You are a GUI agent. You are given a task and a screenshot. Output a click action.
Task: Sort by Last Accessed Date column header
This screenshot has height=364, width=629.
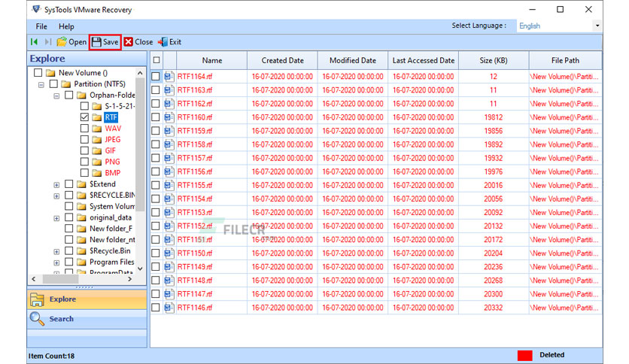(x=423, y=60)
